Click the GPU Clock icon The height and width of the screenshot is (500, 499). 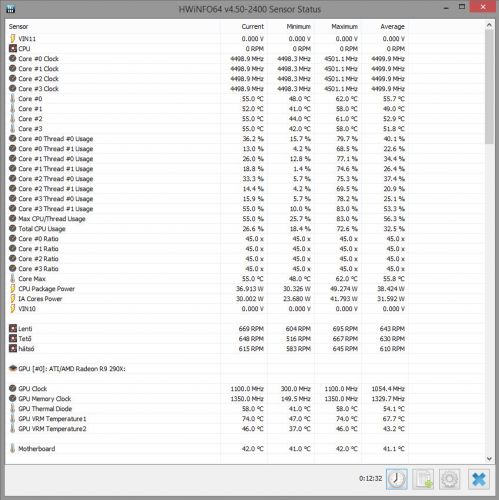pos(13,389)
